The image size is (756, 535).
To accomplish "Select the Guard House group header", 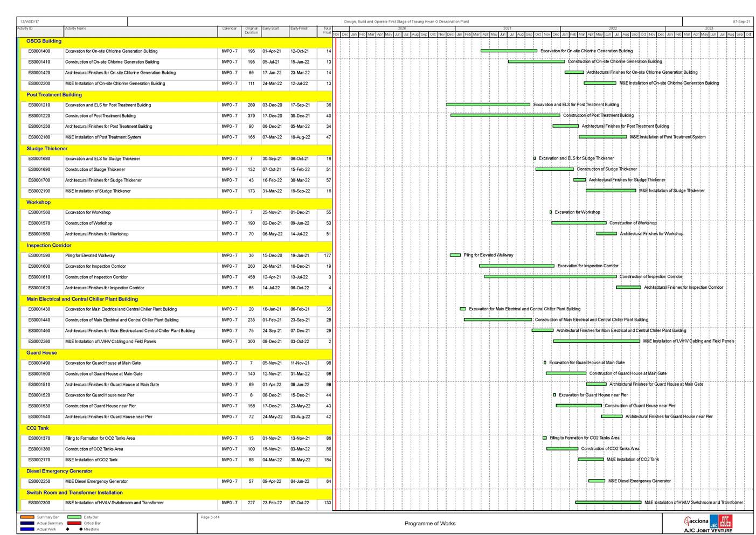I will pyautogui.click(x=41, y=353).
